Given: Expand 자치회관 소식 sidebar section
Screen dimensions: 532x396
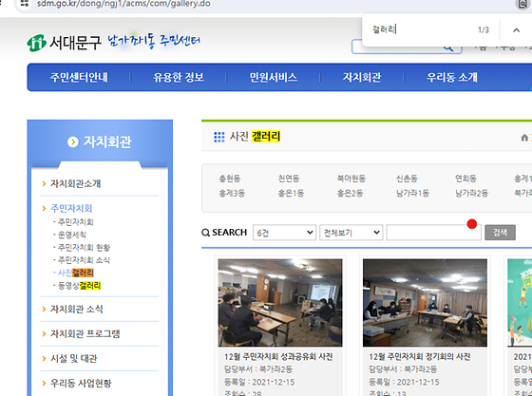Looking at the screenshot, I should (x=77, y=310).
